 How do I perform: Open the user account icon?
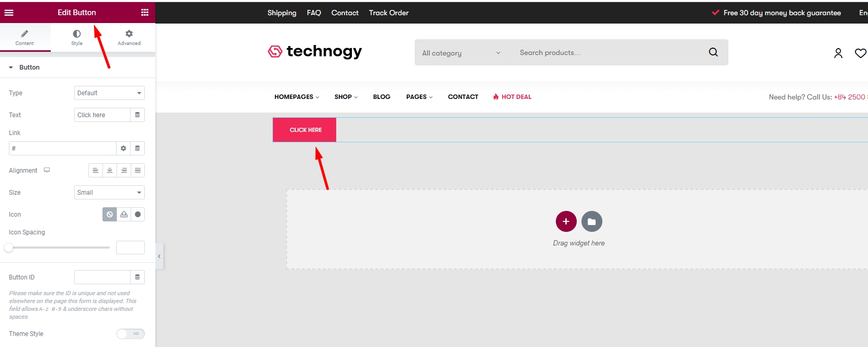(x=838, y=53)
